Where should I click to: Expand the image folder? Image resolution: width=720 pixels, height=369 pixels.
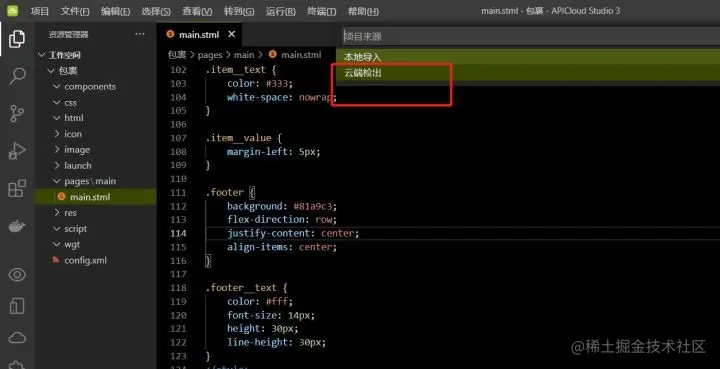pos(56,150)
